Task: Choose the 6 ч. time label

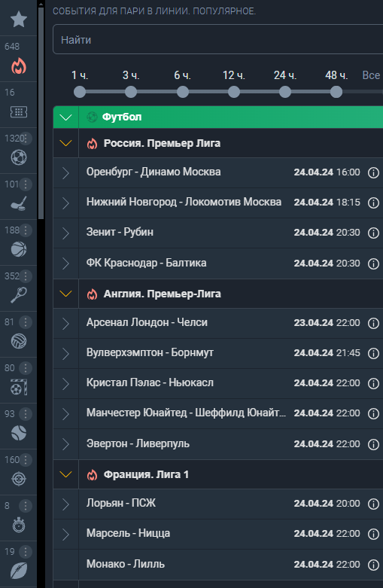Action: tap(182, 75)
